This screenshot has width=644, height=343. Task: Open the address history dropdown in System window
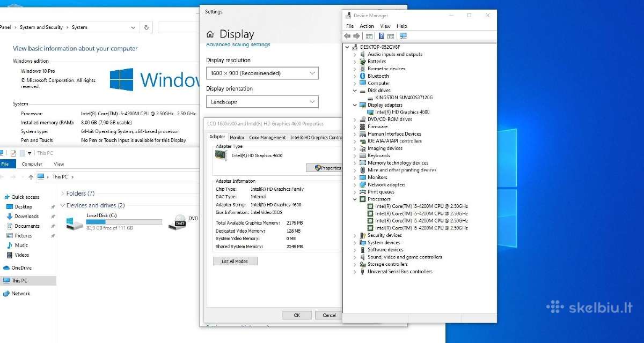[133, 27]
